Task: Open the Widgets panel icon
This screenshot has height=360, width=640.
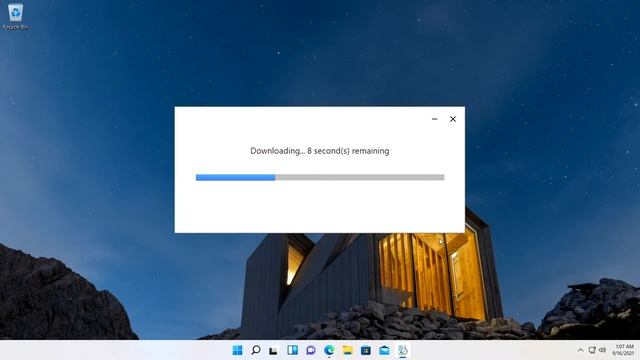Action: (x=292, y=350)
